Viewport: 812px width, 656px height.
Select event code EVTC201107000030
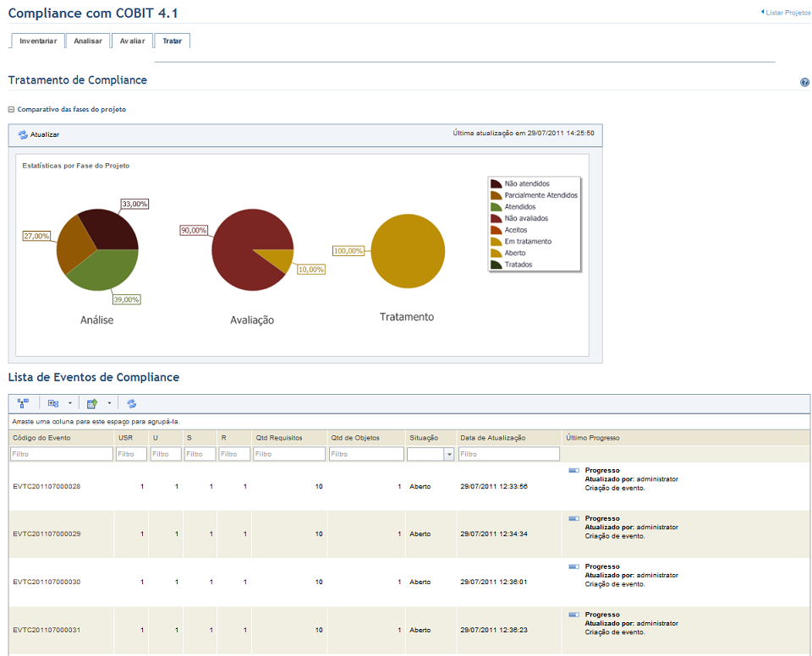(x=47, y=582)
